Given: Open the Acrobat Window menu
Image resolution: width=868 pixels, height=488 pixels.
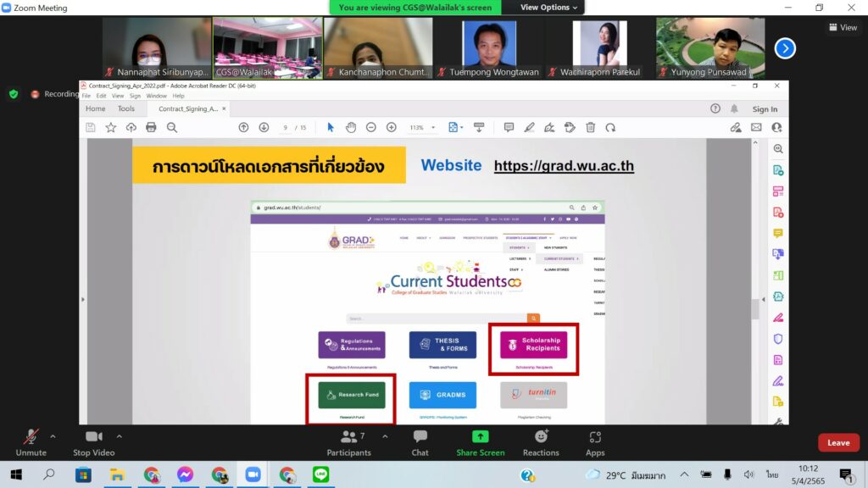Looking at the screenshot, I should tap(156, 96).
